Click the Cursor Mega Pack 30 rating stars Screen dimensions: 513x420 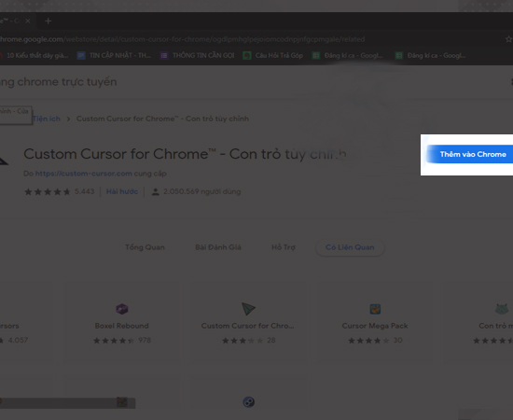click(368, 341)
